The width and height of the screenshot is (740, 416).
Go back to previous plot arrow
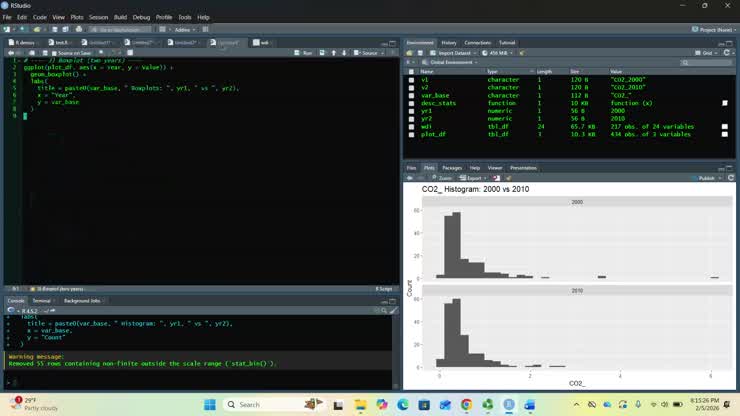coord(410,178)
